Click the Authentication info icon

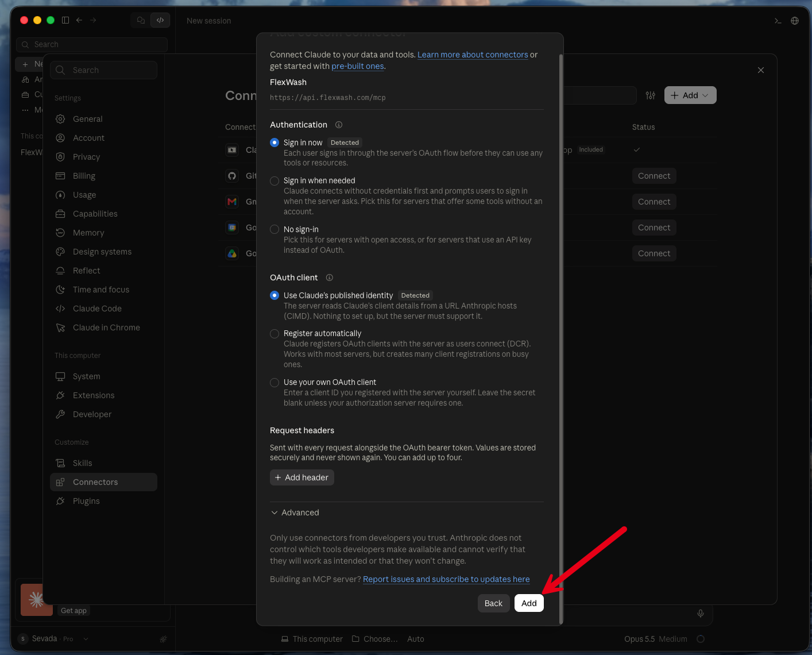pyautogui.click(x=339, y=125)
